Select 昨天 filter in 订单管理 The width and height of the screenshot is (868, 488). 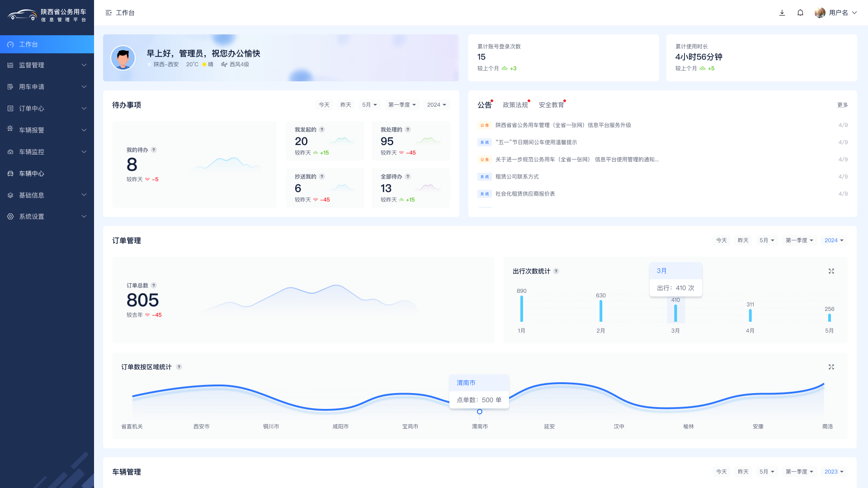click(x=743, y=240)
